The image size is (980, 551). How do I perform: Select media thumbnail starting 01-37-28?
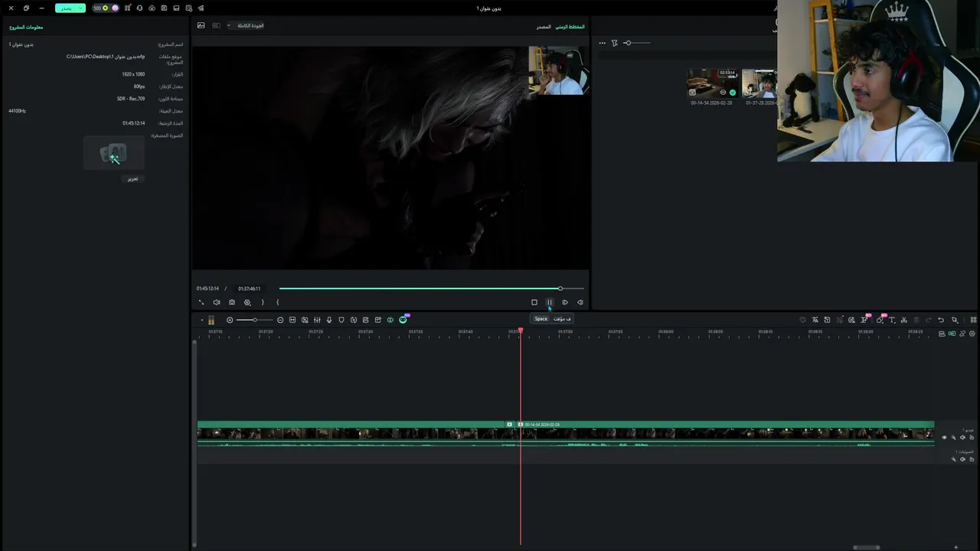click(759, 83)
